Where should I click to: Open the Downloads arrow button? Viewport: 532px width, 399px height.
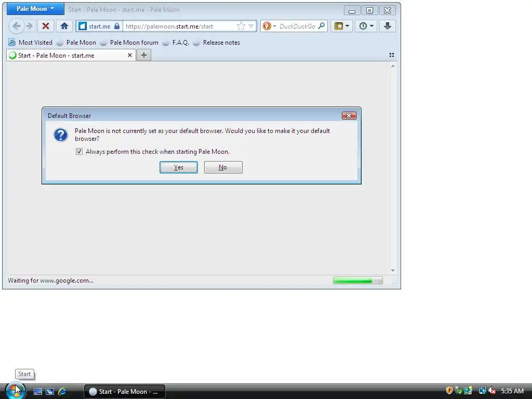coord(387,26)
